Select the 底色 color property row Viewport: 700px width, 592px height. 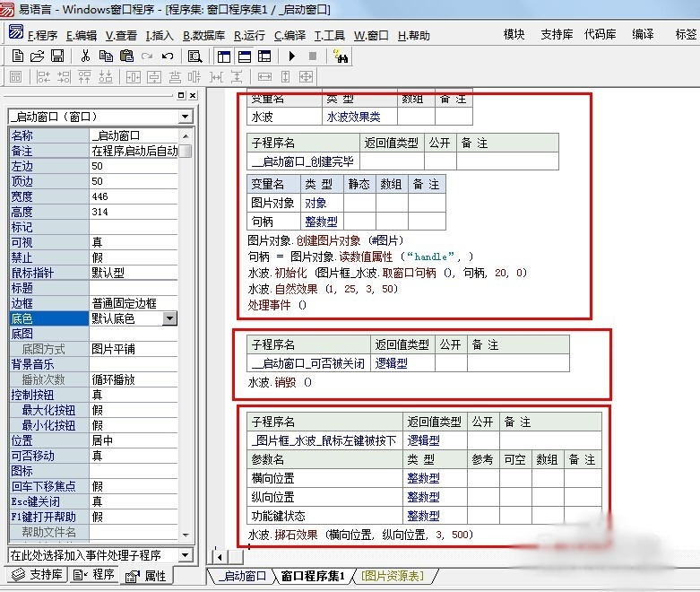click(49, 318)
